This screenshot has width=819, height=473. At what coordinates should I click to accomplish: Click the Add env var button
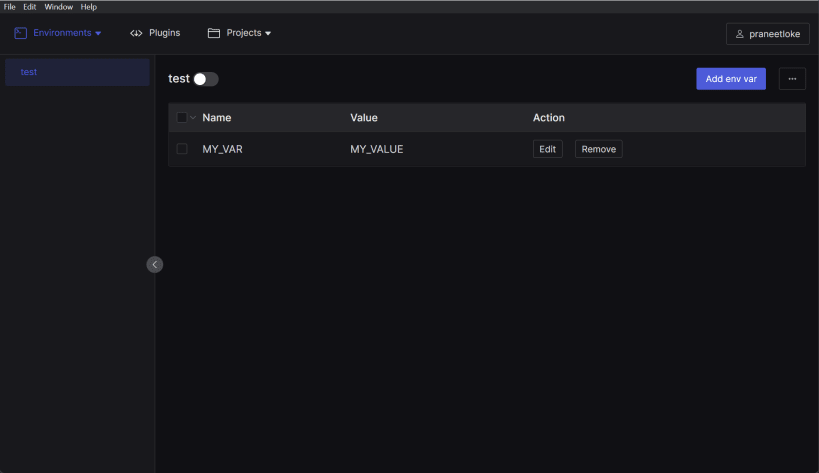[731, 79]
